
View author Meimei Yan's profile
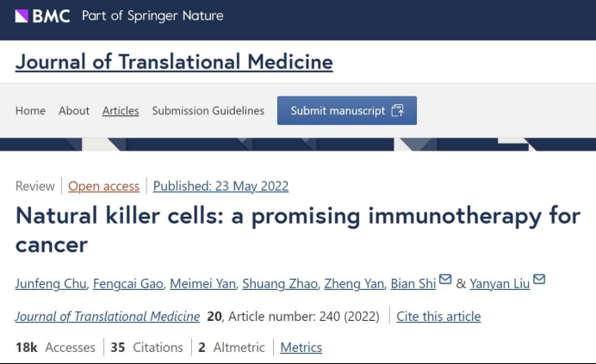202,284
